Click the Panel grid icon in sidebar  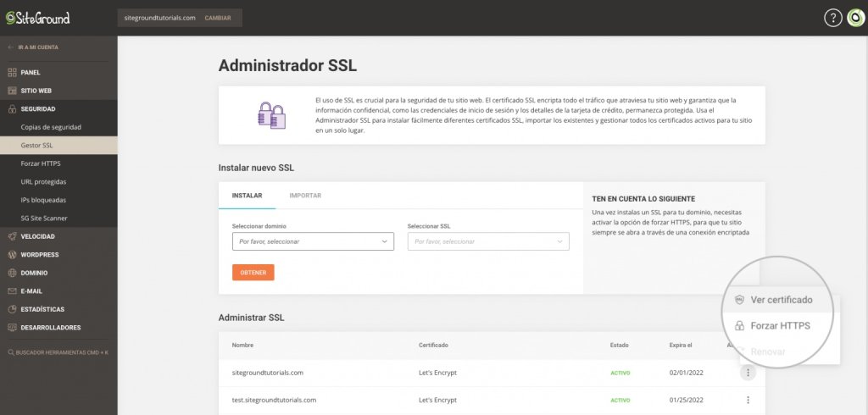click(x=12, y=73)
